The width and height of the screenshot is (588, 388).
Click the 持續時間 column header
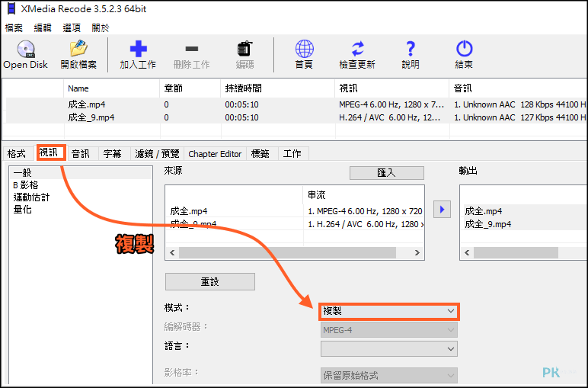[x=278, y=88]
